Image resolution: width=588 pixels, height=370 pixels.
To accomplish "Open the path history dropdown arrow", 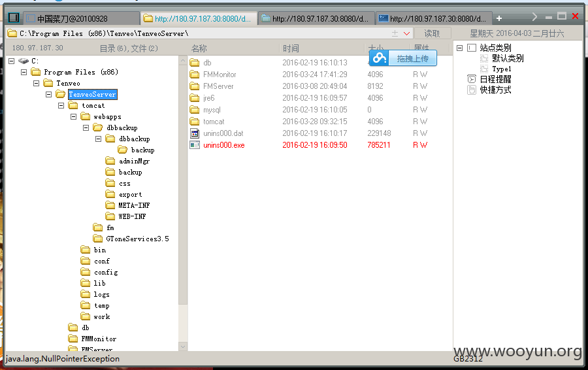I will click(x=406, y=33).
